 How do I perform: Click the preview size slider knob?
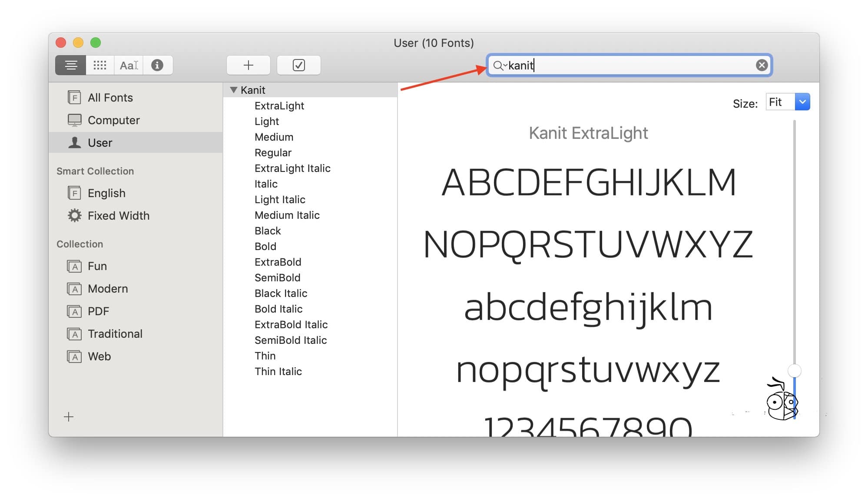[794, 371]
